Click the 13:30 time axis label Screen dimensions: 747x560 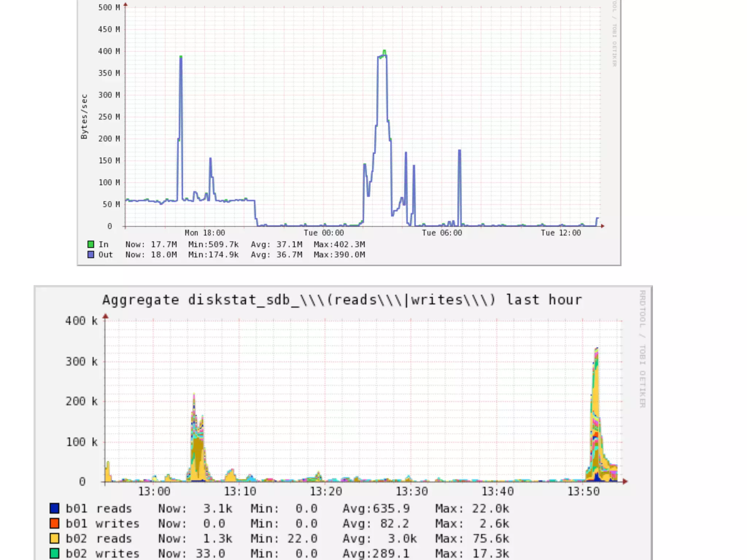click(412, 491)
